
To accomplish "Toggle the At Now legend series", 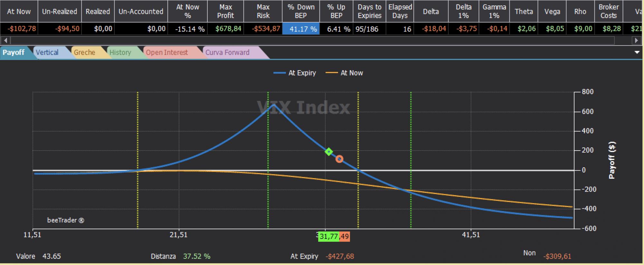I will [344, 73].
